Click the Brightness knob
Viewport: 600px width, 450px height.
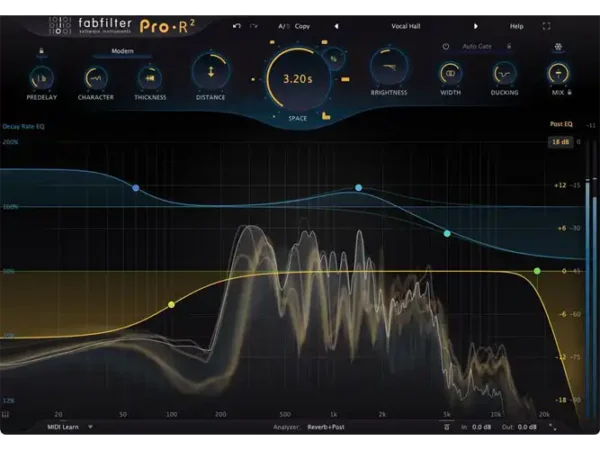pos(389,67)
